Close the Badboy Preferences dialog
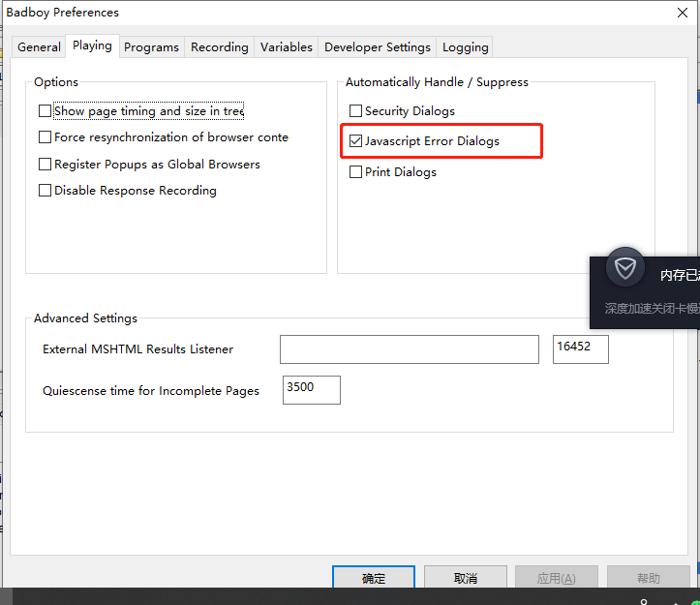 [x=683, y=13]
